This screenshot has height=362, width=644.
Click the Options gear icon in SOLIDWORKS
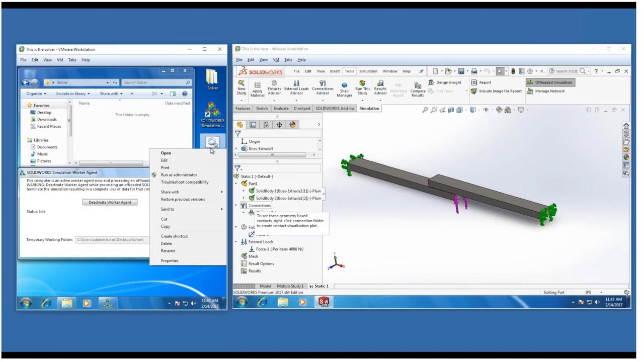tap(529, 71)
